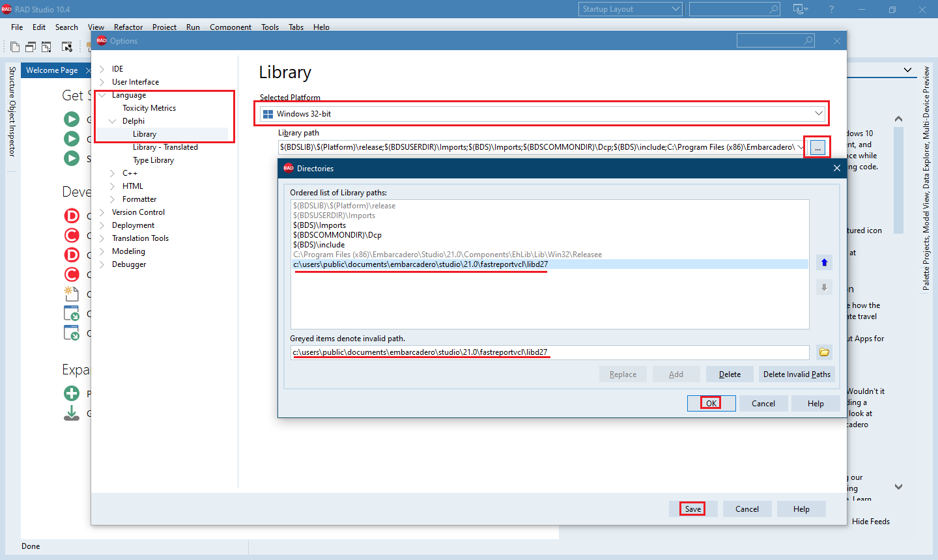The width and height of the screenshot is (938, 560).
Task: Click the help question mark in title bar
Action: click(832, 9)
